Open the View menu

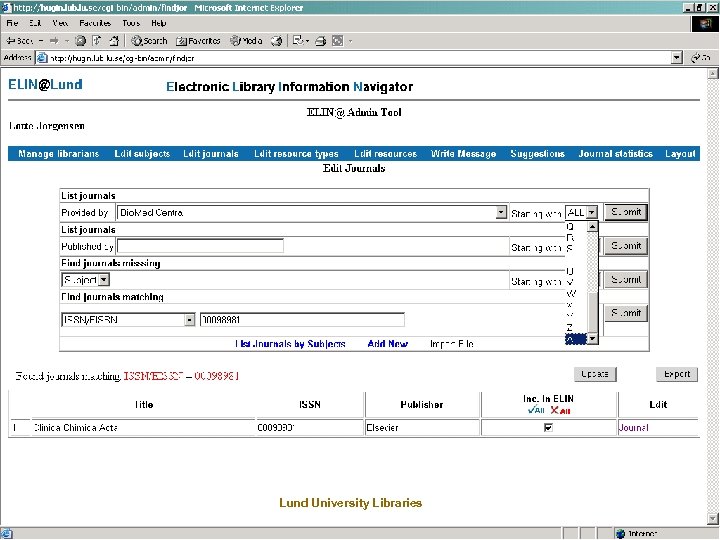[x=60, y=23]
